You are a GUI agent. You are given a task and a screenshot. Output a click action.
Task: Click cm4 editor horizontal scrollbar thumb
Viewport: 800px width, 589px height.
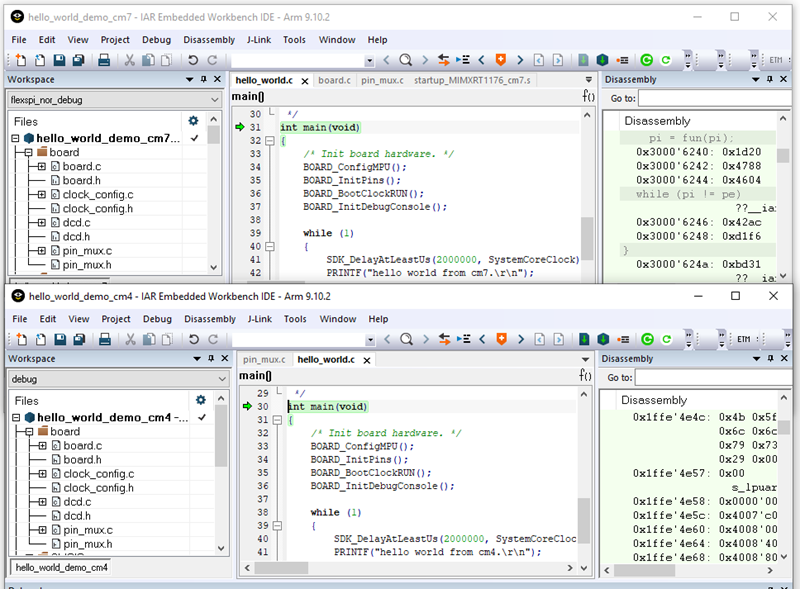click(x=281, y=568)
